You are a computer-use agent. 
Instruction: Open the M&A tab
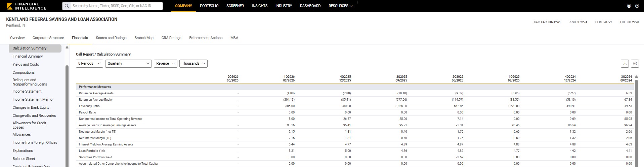click(234, 38)
